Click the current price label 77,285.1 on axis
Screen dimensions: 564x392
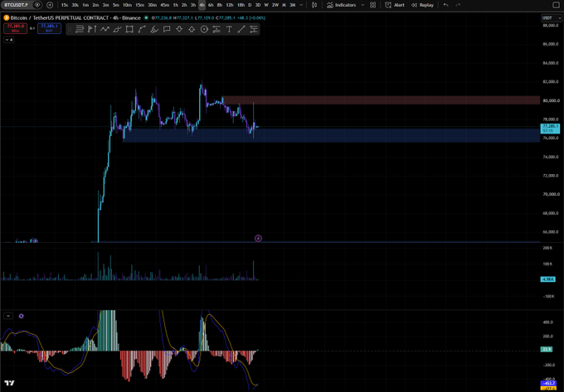pyautogui.click(x=551, y=128)
